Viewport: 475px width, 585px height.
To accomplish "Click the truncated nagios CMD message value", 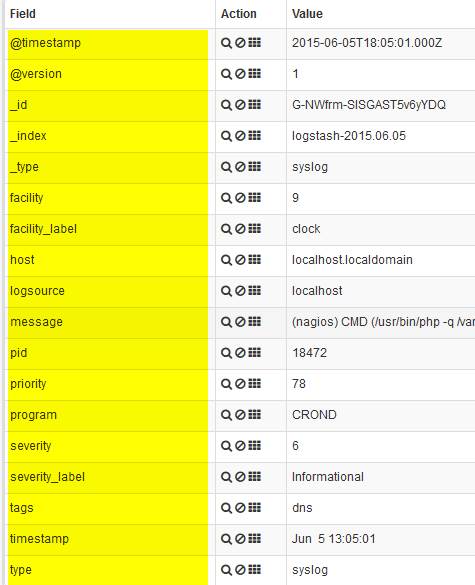I will click(x=383, y=322).
